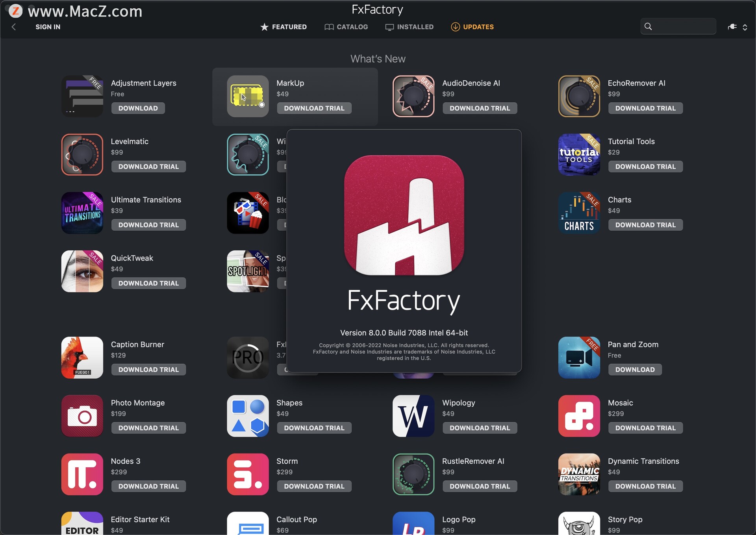This screenshot has width=756, height=535.
Task: Switch to the Installed tab
Action: [409, 27]
